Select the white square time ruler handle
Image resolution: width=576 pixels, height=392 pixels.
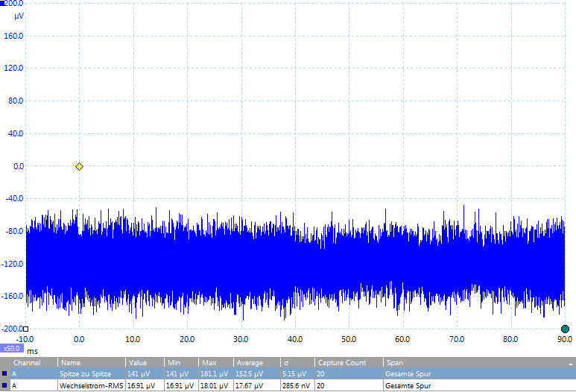(x=26, y=329)
